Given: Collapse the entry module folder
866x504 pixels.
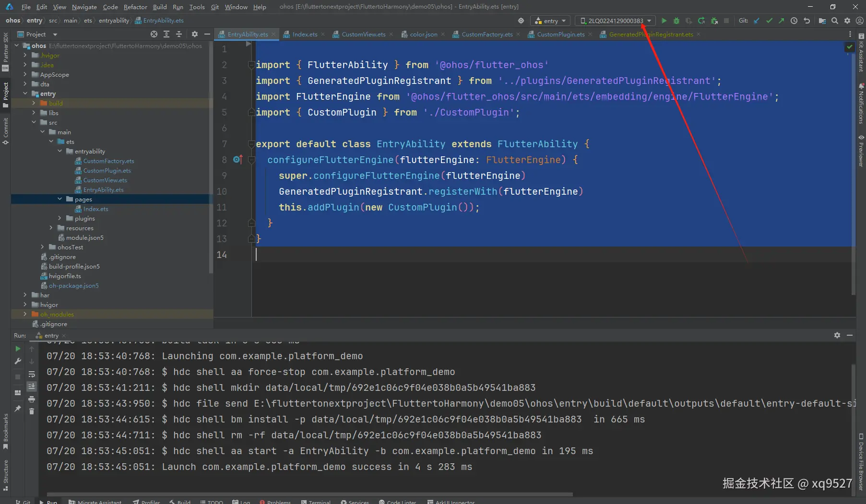Looking at the screenshot, I should [x=25, y=94].
